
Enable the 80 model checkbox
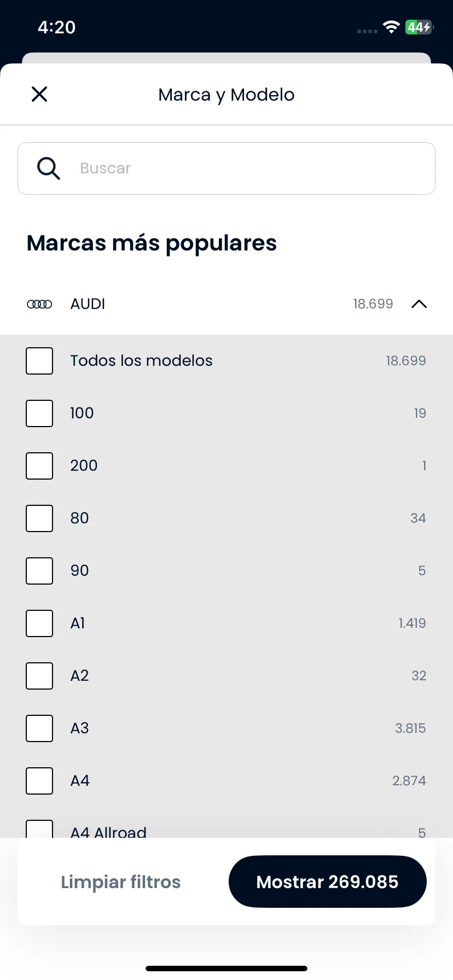39,518
